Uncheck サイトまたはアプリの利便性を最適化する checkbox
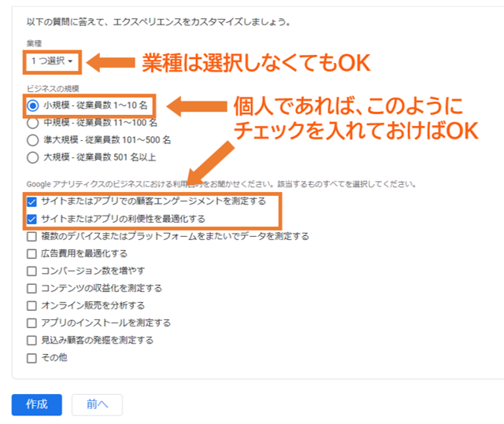 (x=31, y=219)
